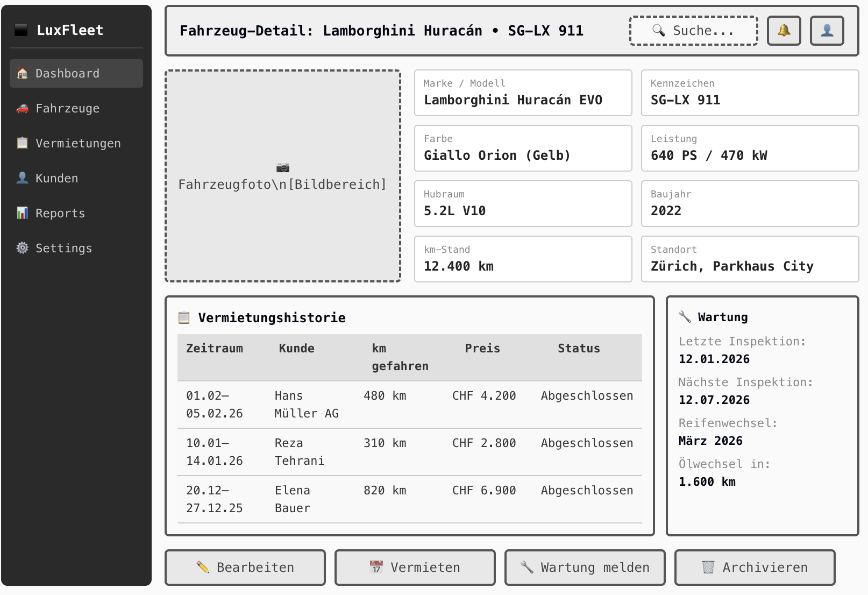This screenshot has width=868, height=595.
Task: Focus the Suche search field
Action: tap(694, 31)
